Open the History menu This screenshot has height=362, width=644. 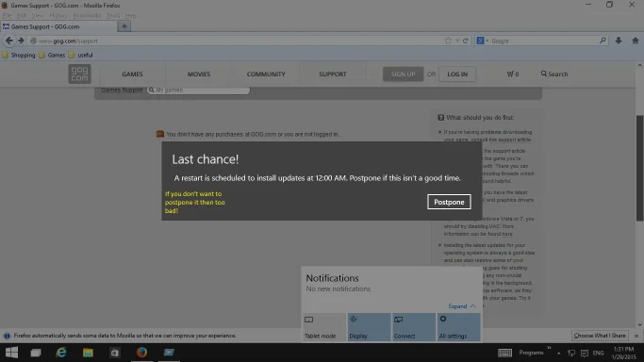click(58, 16)
